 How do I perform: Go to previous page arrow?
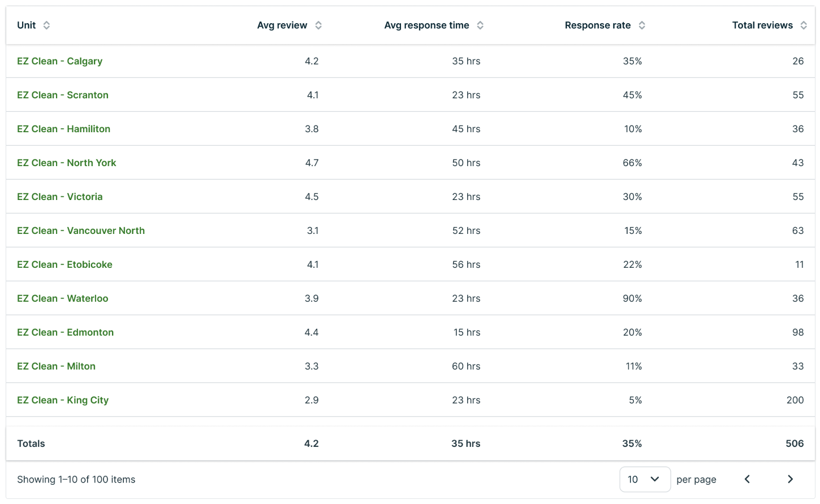[747, 479]
